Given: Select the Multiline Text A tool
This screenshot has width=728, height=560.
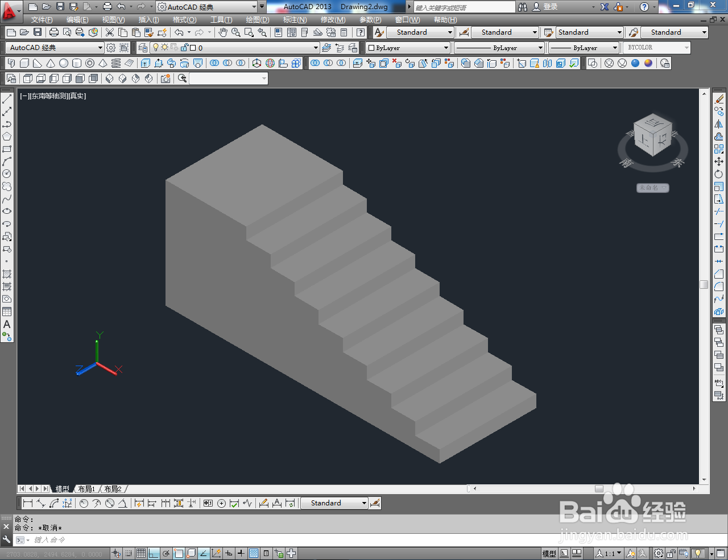Looking at the screenshot, I should click(7, 324).
